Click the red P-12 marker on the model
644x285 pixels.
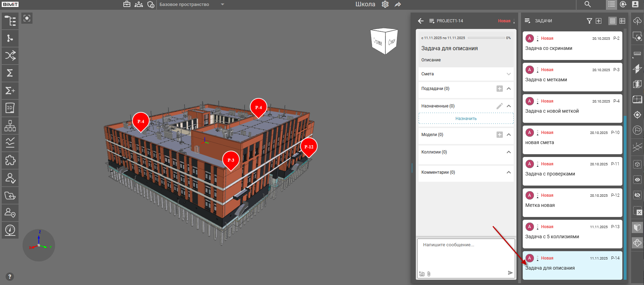309,147
